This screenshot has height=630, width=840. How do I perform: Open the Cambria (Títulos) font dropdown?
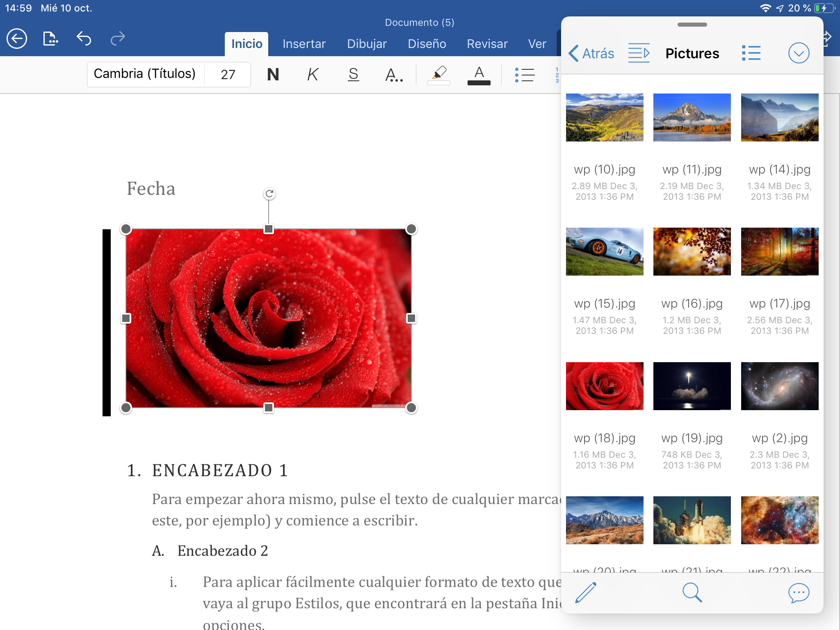[x=145, y=74]
